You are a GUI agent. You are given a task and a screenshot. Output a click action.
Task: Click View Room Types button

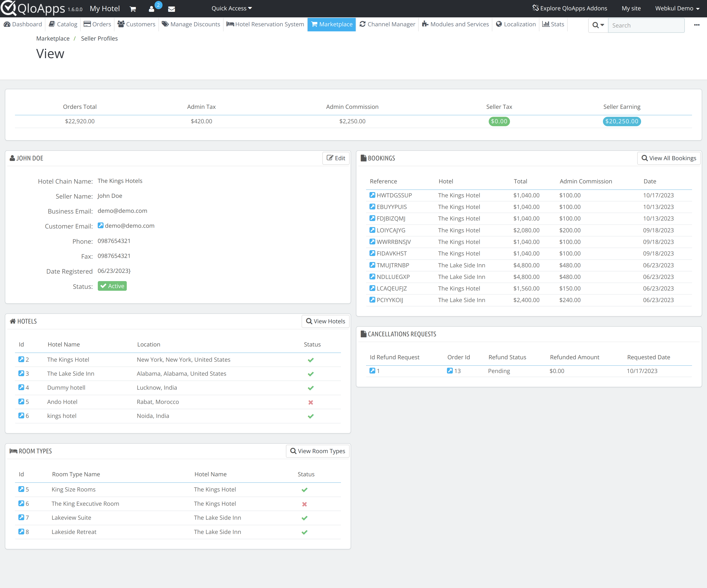click(x=318, y=451)
